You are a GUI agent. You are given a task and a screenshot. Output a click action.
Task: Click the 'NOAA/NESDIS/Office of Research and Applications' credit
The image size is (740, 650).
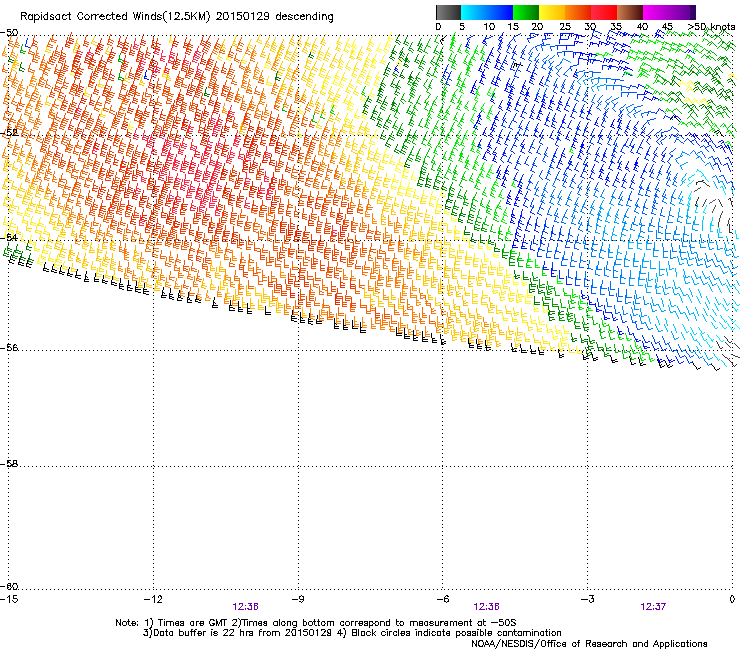pos(589,644)
